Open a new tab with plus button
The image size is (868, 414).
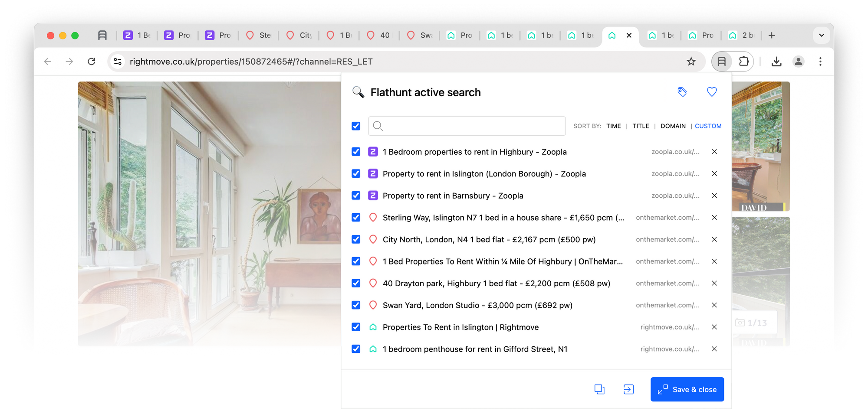pyautogui.click(x=772, y=35)
